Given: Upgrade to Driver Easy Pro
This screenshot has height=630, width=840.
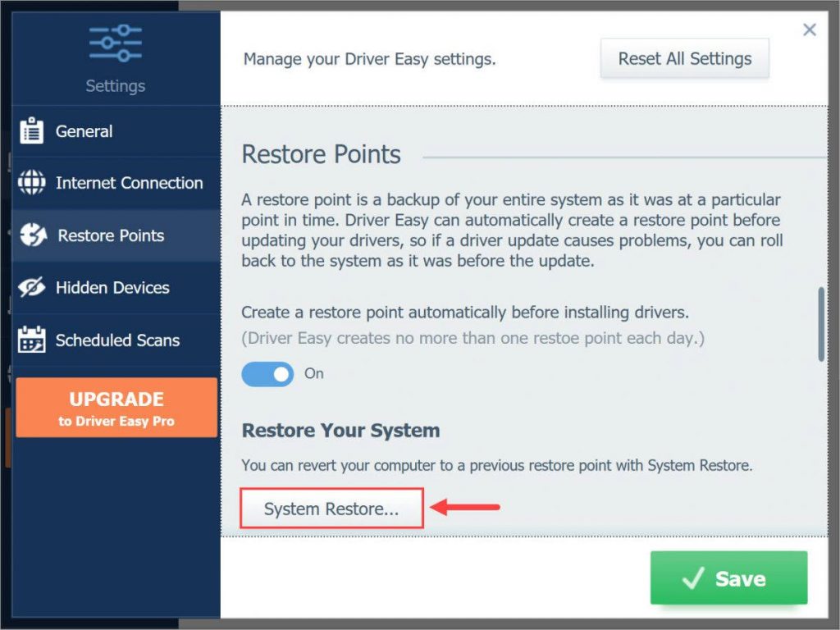Looking at the screenshot, I should click(116, 408).
